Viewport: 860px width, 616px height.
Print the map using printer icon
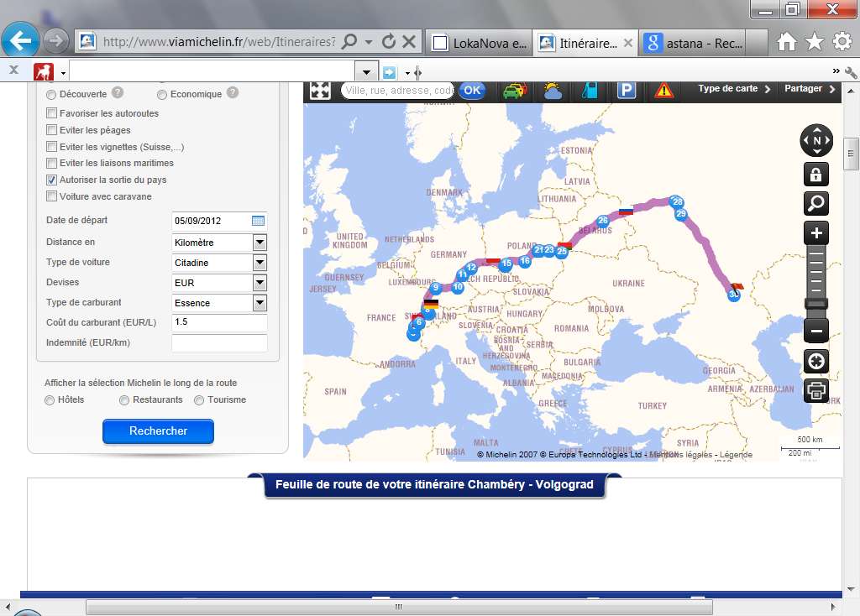816,390
